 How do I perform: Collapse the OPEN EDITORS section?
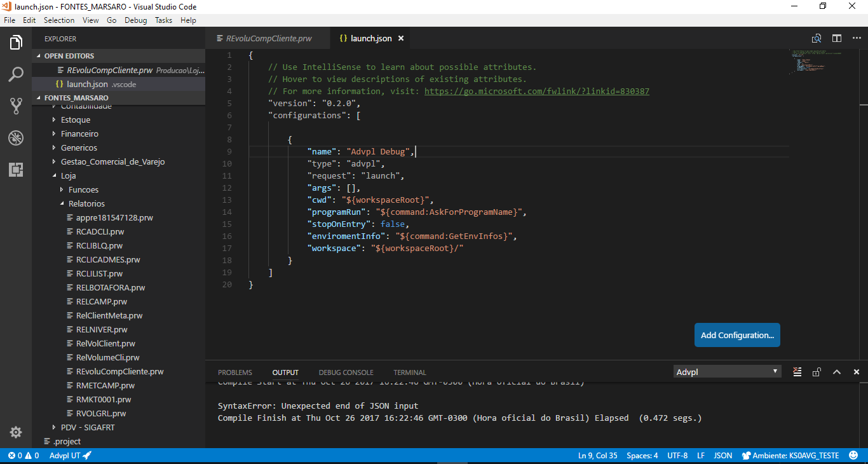[118, 56]
